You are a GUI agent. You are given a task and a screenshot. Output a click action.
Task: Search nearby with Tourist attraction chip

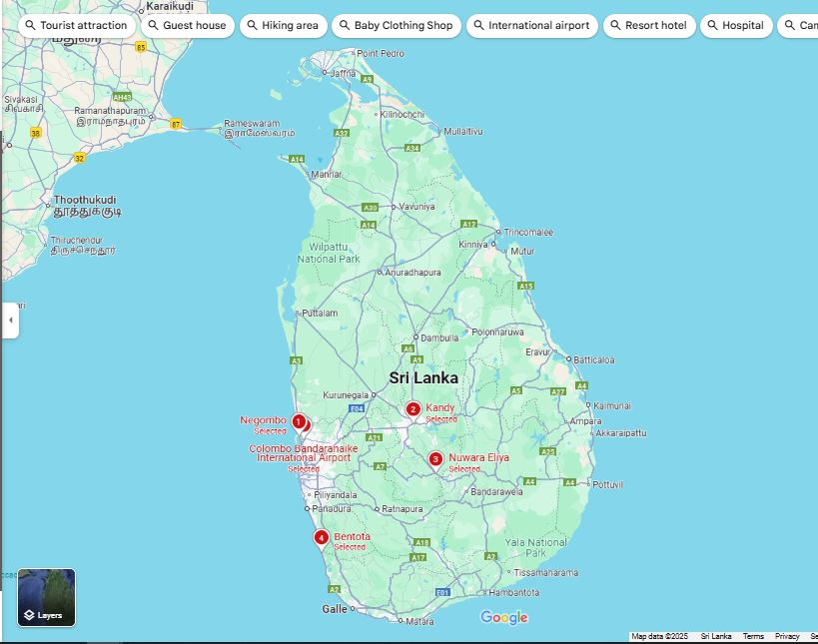(76, 25)
